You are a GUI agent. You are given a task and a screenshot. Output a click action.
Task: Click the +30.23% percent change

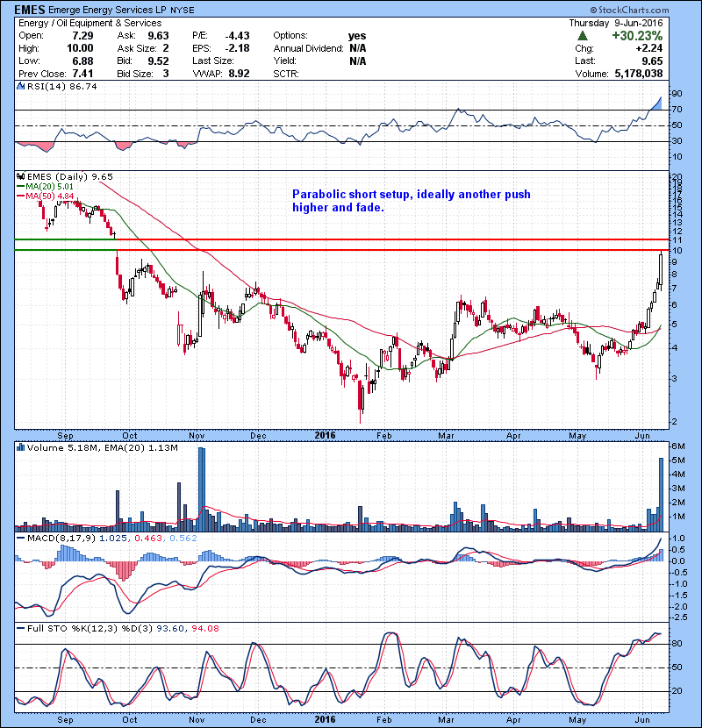pos(637,36)
